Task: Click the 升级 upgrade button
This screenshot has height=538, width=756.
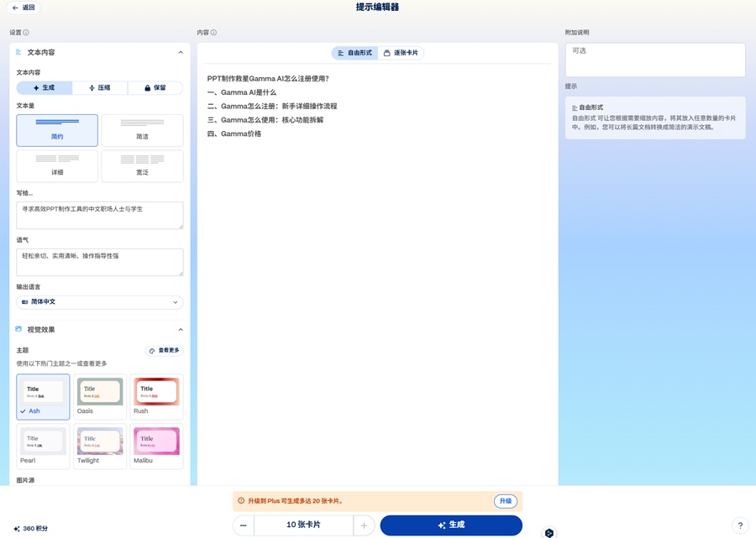Action: pyautogui.click(x=505, y=500)
